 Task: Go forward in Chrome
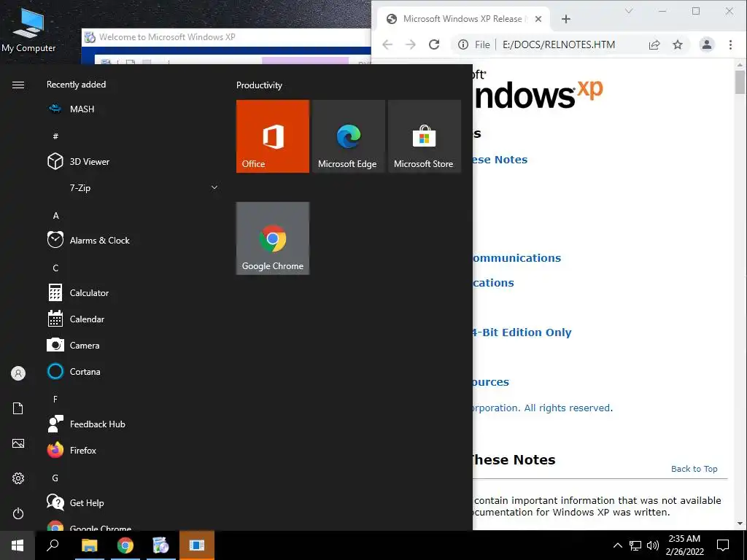[410, 44]
